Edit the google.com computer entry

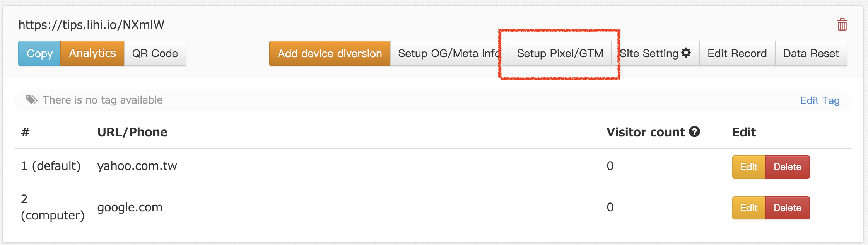tap(749, 208)
